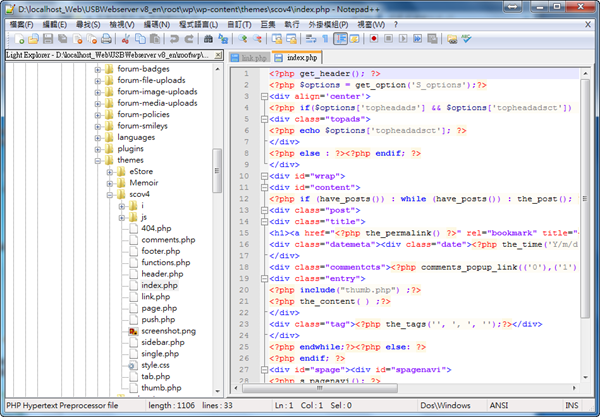600x417 pixels.
Task: Open header.php from the explorer list
Action: (161, 274)
